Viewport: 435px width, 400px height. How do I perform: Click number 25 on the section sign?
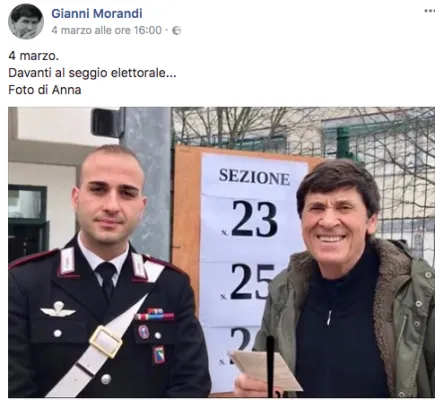[x=252, y=282]
